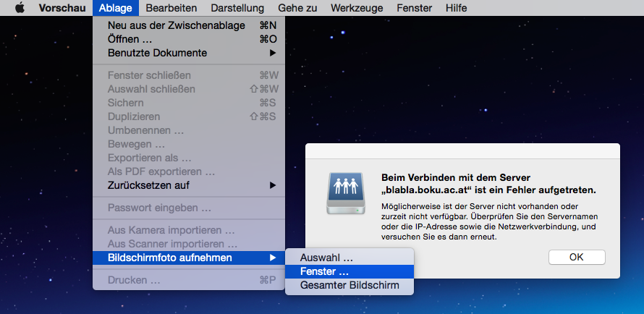Click Umbenennen … menu entry

189,130
